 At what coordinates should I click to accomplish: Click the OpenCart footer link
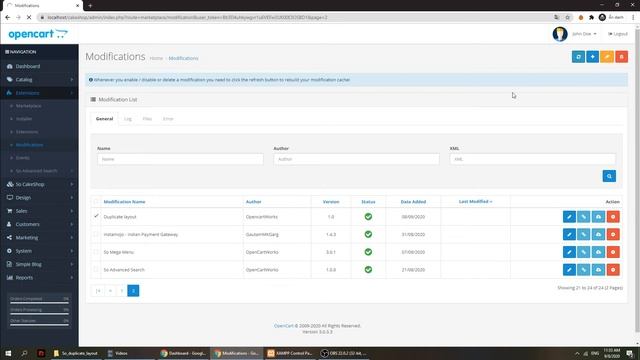(284, 326)
